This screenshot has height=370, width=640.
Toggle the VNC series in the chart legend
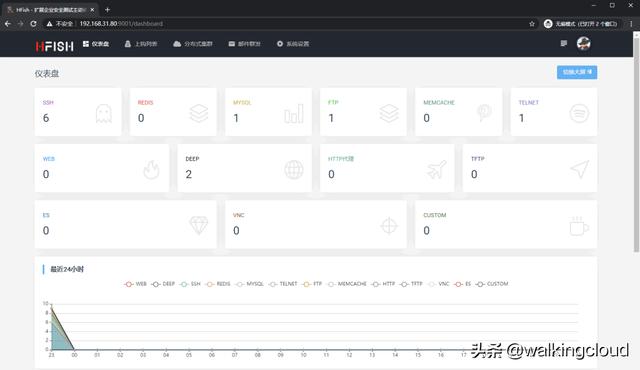tap(438, 284)
